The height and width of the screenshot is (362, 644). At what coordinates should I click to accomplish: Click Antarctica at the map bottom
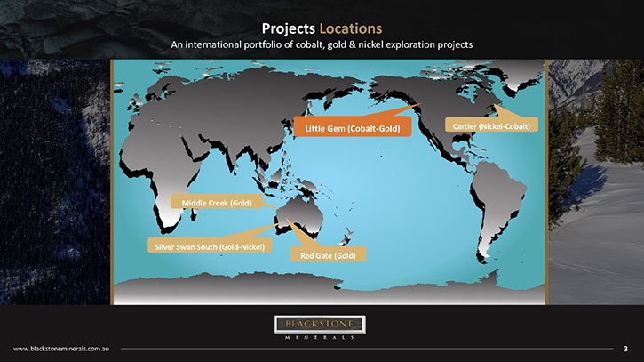329,289
